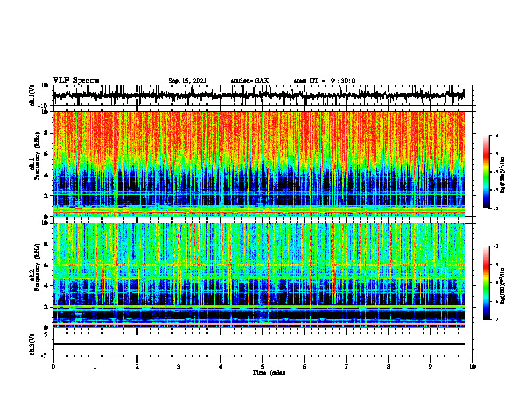This screenshot has height=411, width=532.
Task: Click the upper colorbar log(PSD) label
Action: (503, 175)
